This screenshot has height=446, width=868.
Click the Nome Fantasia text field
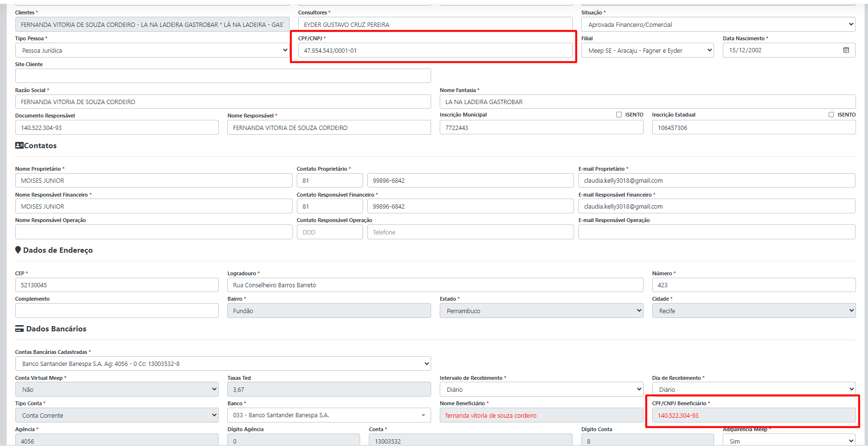point(647,102)
